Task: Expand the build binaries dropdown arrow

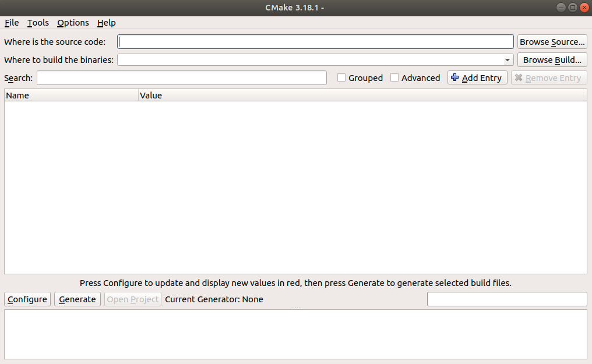Action: 508,60
